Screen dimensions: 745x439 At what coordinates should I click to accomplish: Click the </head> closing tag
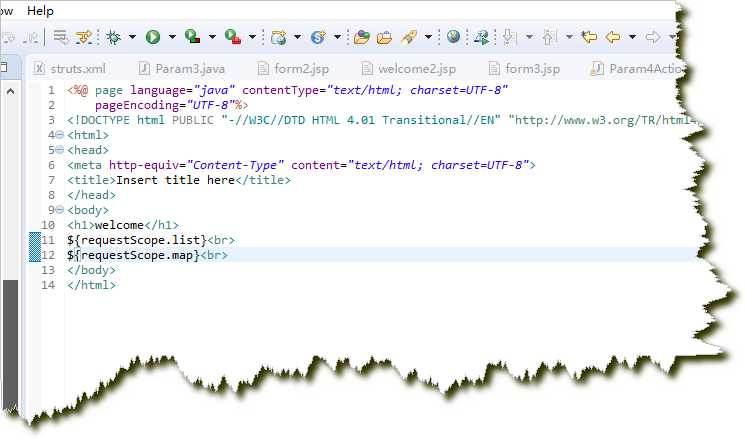click(91, 195)
